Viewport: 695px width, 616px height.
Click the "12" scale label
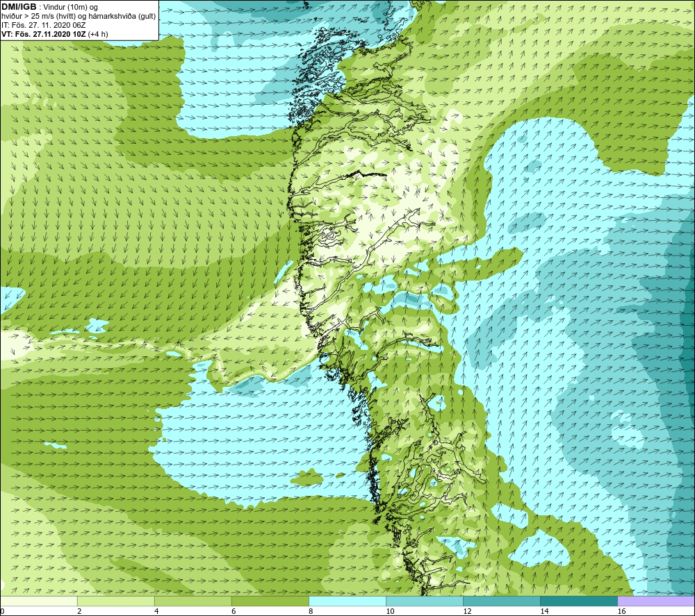coord(467,612)
